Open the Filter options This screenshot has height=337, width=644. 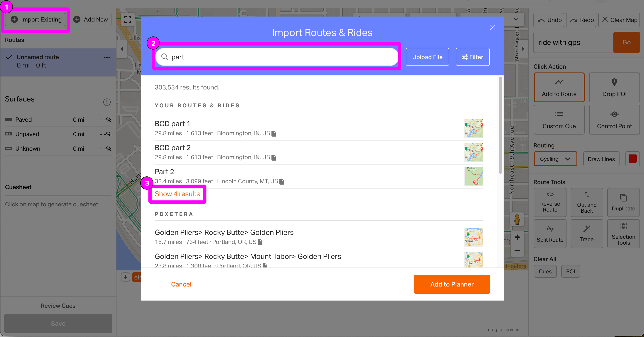[x=472, y=57]
